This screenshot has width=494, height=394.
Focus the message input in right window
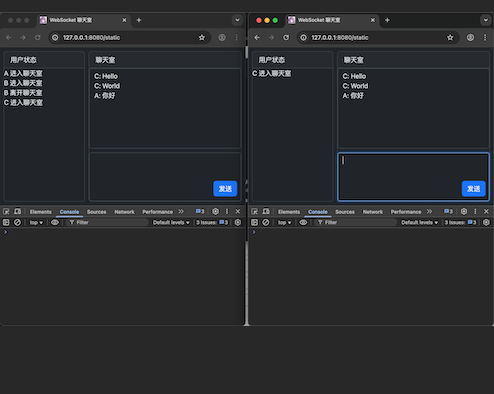coord(413,177)
